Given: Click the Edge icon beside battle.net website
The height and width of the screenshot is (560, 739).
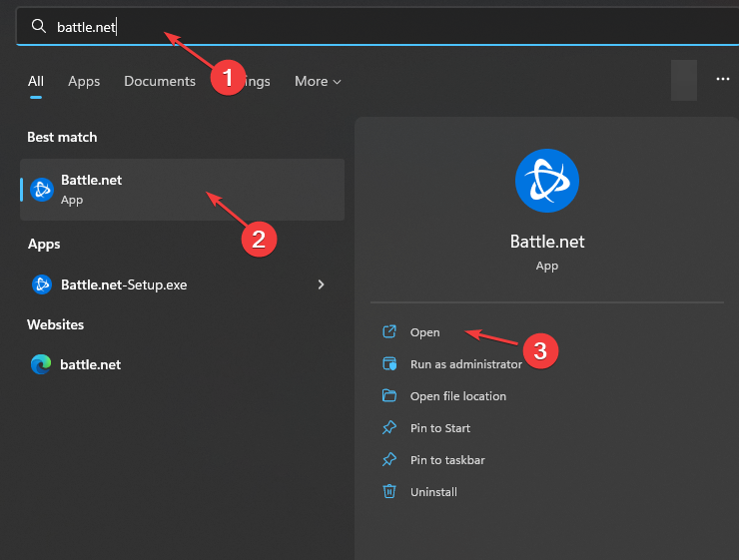Looking at the screenshot, I should click(x=41, y=364).
